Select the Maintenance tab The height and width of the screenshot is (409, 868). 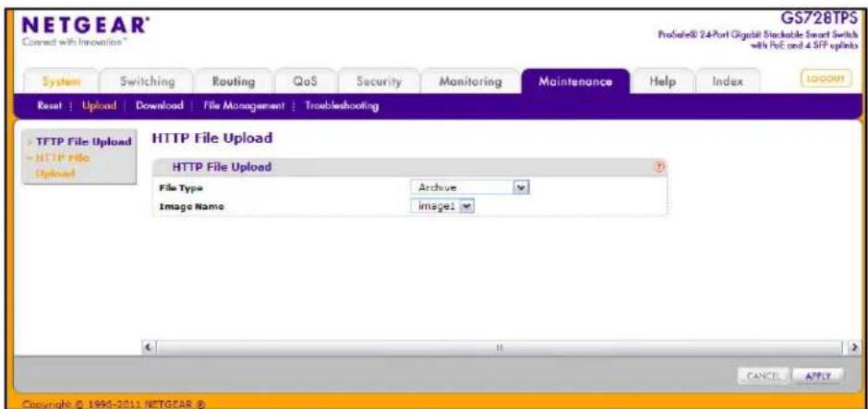pos(575,81)
